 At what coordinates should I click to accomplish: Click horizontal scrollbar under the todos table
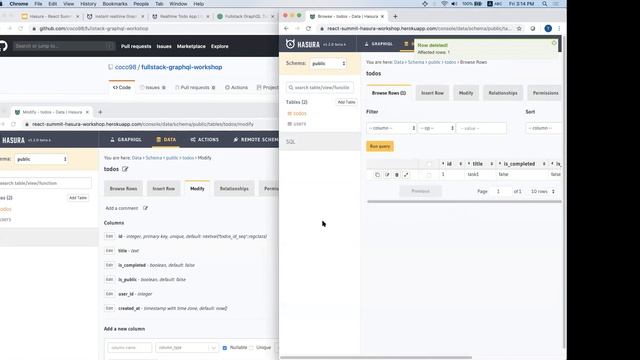pyautogui.click(x=464, y=201)
